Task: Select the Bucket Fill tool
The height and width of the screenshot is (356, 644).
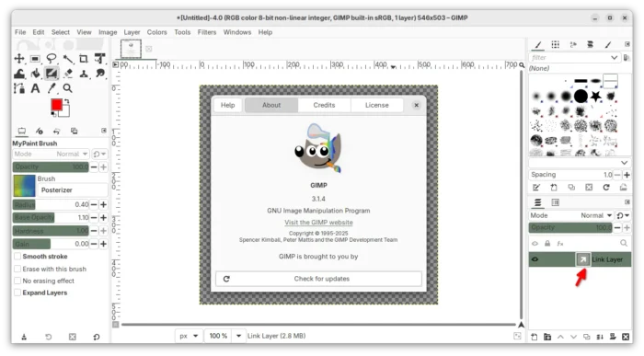Action: 35,74
